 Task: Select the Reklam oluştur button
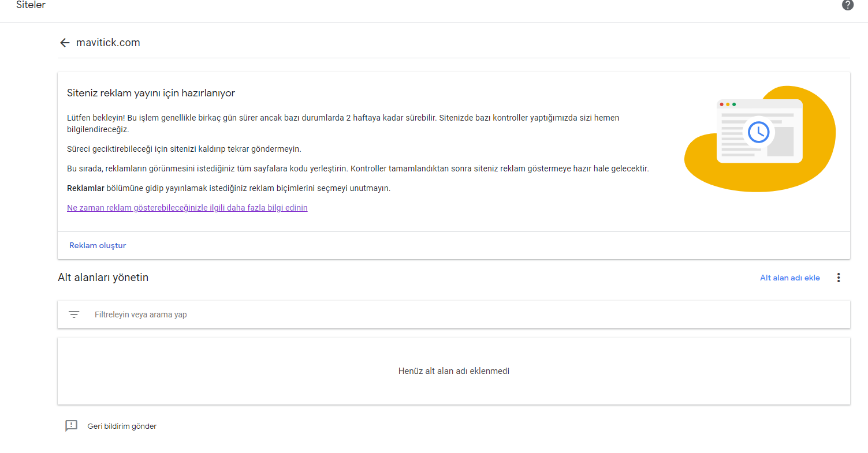coord(98,245)
